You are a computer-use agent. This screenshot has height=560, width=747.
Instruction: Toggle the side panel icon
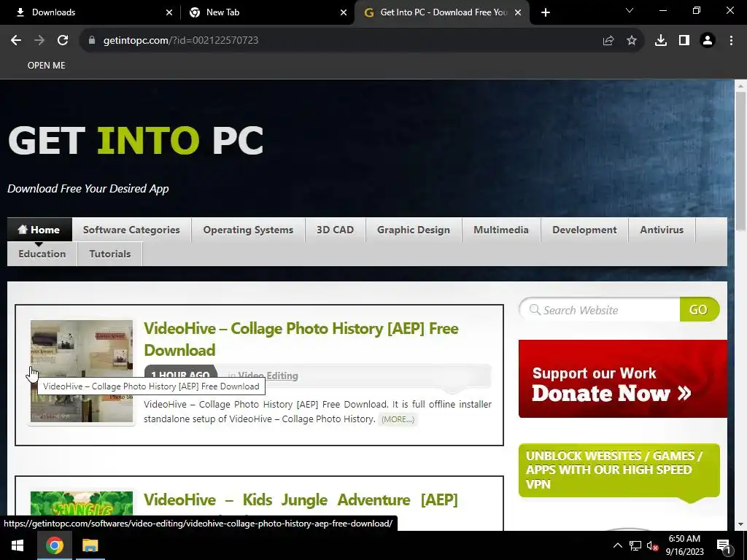(684, 41)
